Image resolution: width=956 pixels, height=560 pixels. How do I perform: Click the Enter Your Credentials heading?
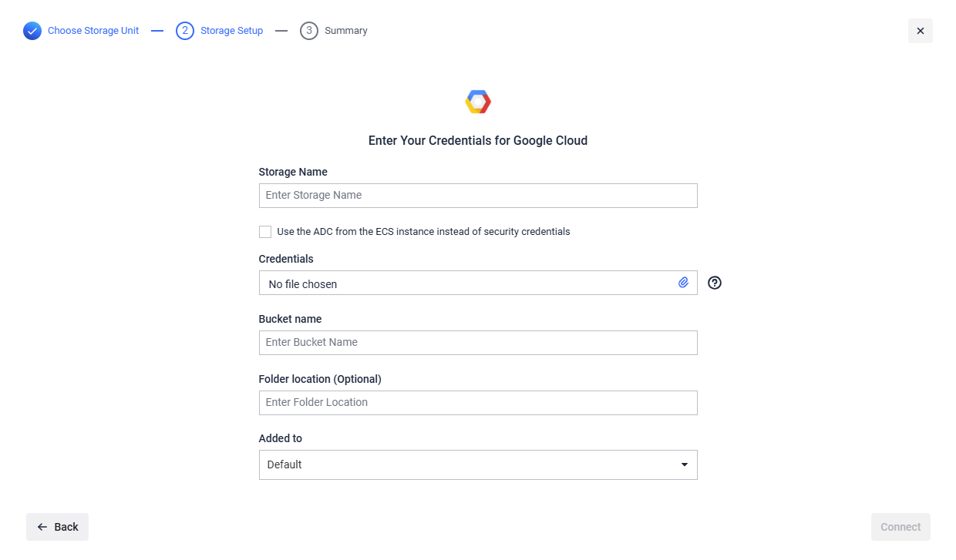(478, 141)
